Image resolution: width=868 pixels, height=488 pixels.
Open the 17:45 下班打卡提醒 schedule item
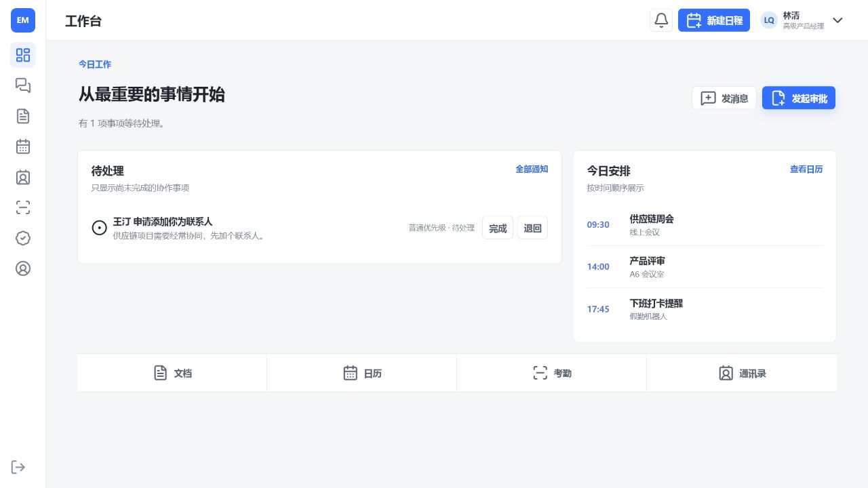pyautogui.click(x=705, y=309)
